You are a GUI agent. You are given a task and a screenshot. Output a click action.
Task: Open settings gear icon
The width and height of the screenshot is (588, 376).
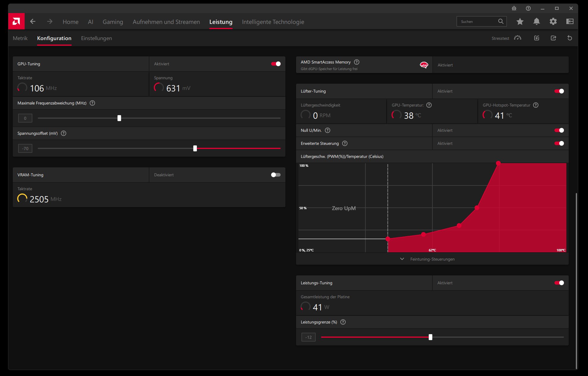coord(553,21)
